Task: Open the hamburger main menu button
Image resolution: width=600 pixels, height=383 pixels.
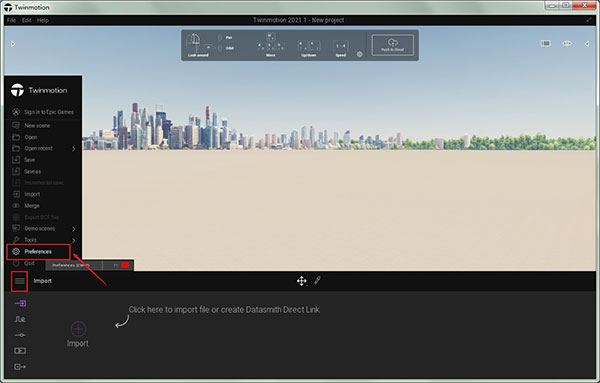Action: pyautogui.click(x=20, y=281)
